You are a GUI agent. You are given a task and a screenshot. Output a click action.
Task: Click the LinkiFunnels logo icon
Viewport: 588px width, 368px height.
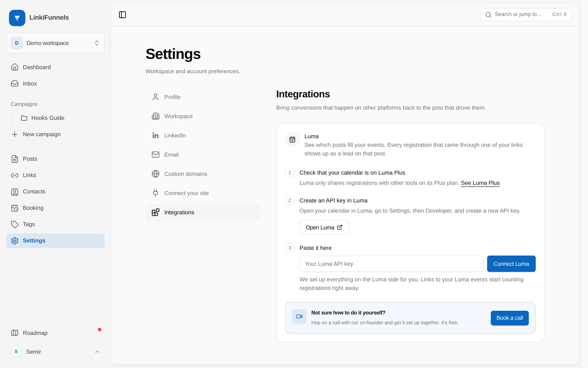click(17, 18)
